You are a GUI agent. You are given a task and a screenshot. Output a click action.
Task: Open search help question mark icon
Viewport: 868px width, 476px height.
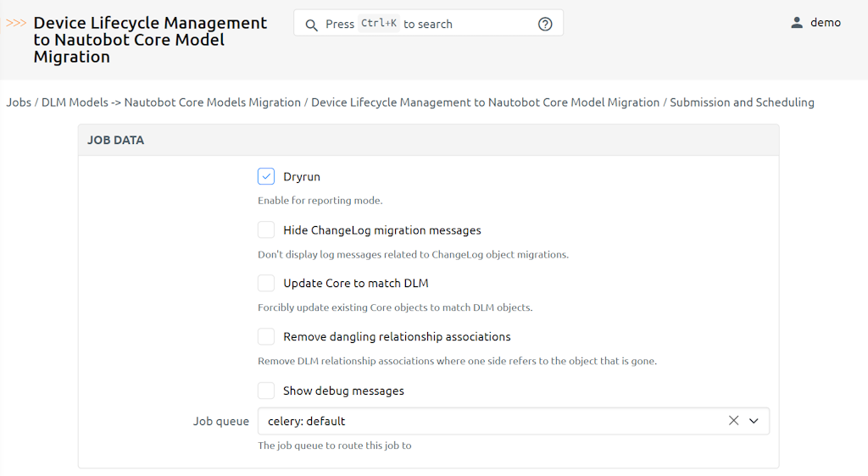545,25
